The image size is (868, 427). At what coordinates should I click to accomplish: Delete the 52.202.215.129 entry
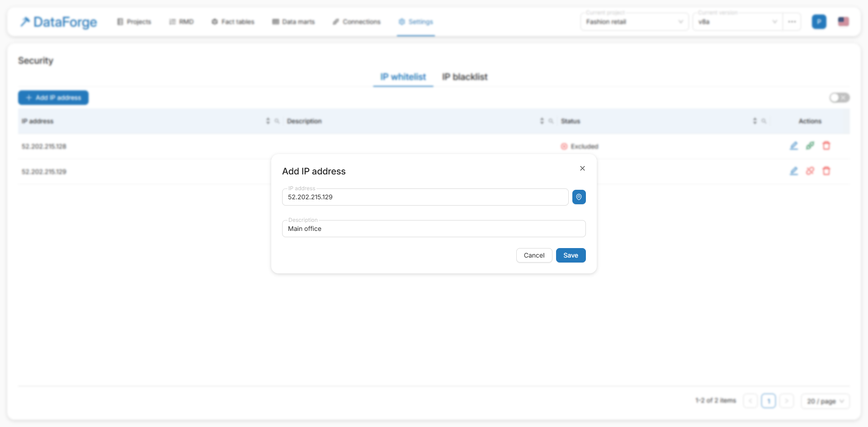click(826, 171)
